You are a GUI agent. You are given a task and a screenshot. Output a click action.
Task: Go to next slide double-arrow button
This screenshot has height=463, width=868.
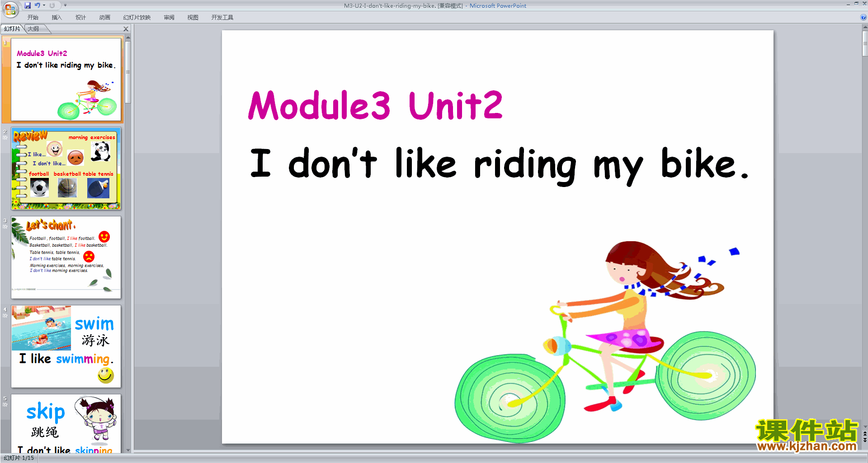(865, 440)
